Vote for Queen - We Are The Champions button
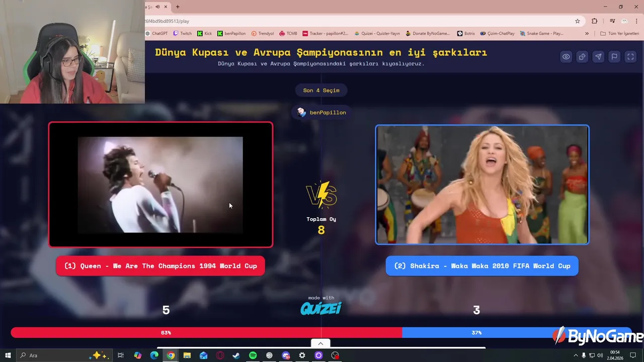644x362 pixels. tap(160, 266)
